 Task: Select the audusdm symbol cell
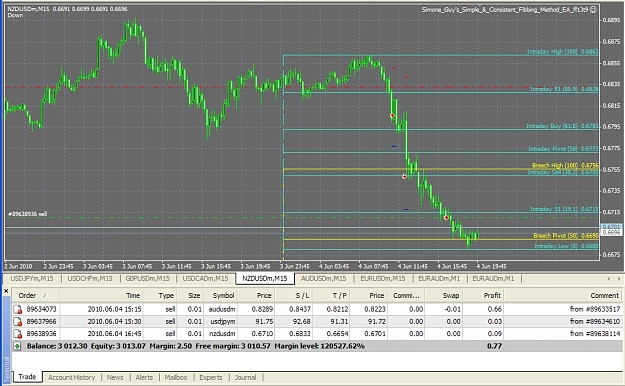coord(222,309)
